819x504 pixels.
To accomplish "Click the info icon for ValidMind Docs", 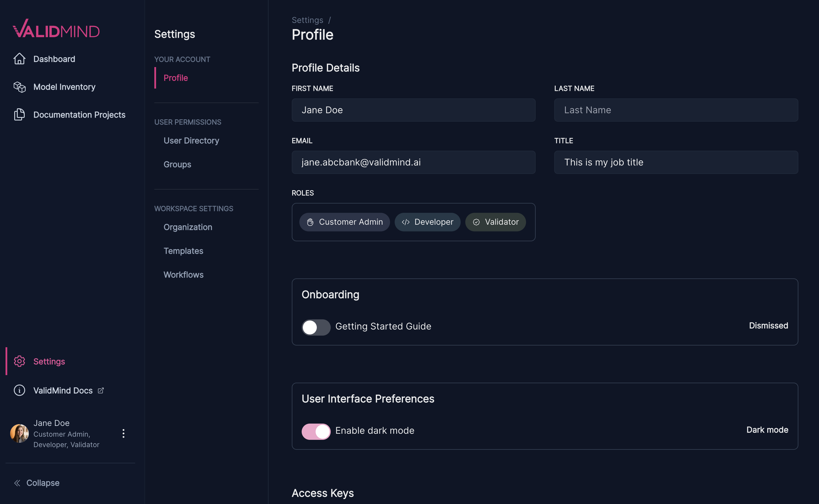I will (x=19, y=390).
